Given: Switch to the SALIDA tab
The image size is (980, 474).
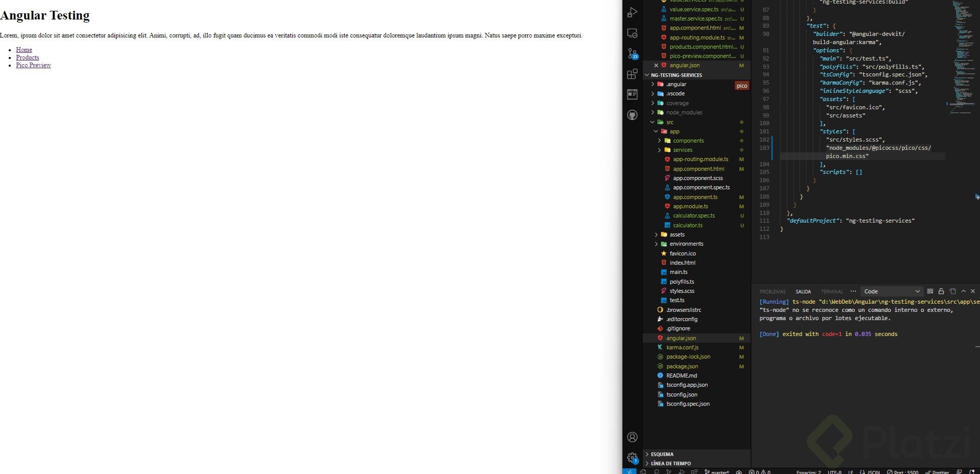Looking at the screenshot, I should click(x=803, y=291).
